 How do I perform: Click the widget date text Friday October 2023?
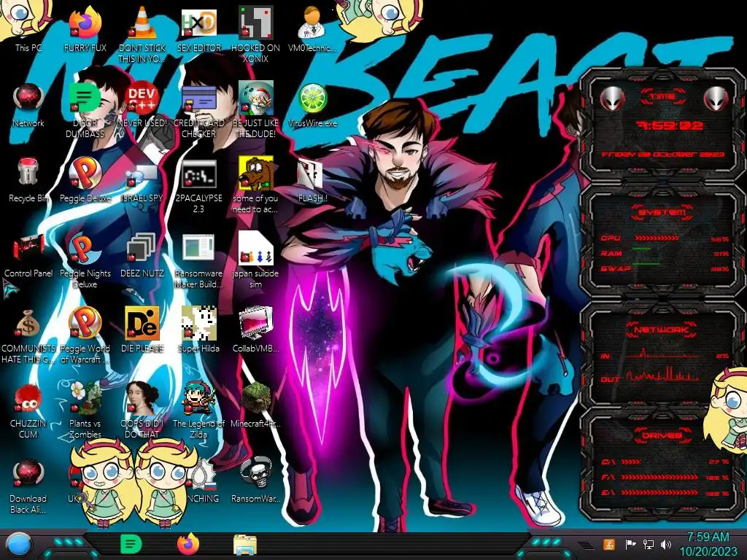(662, 155)
